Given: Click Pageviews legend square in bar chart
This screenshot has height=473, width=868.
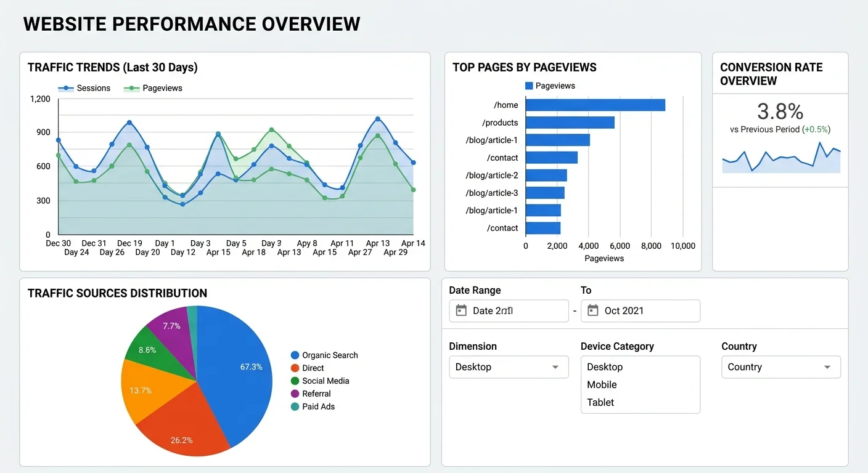Looking at the screenshot, I should [x=529, y=86].
